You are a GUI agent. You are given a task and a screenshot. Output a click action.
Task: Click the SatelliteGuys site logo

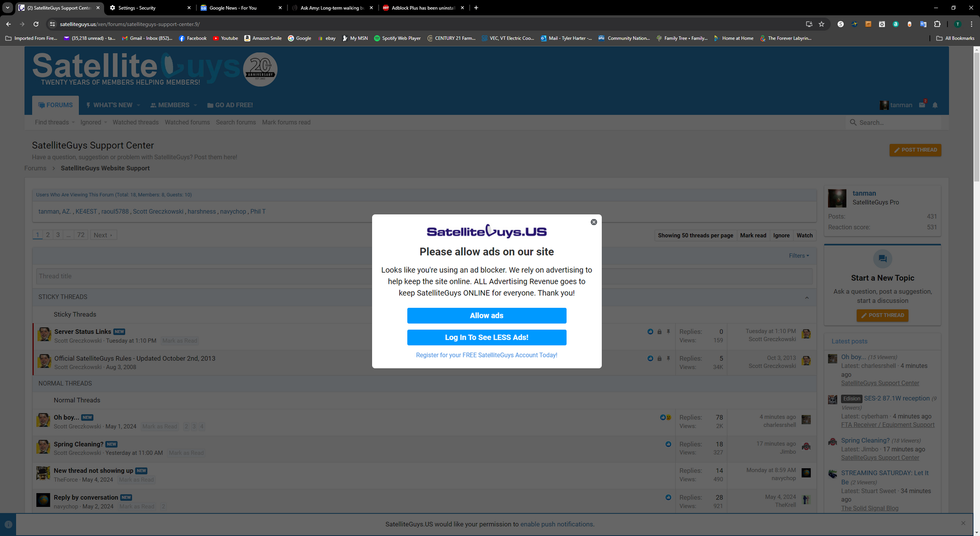[x=155, y=69]
